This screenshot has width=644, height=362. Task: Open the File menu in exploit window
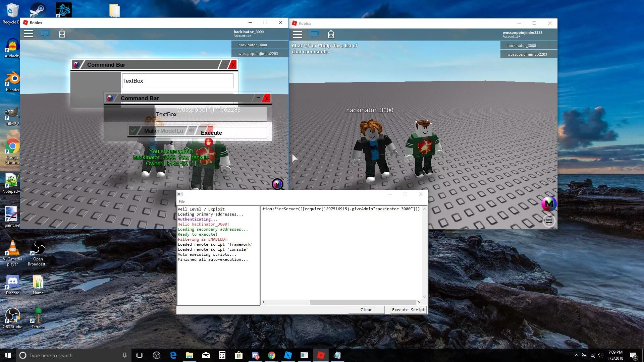pyautogui.click(x=181, y=201)
